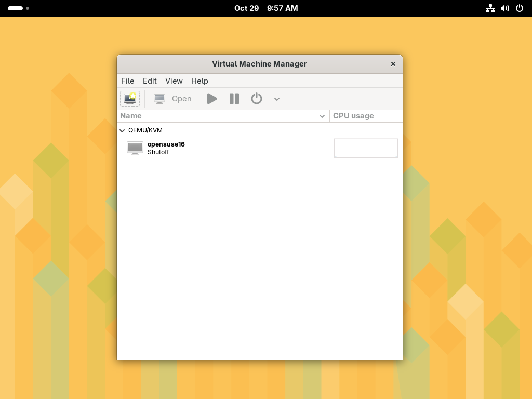Click the monitor icon next to Open

(x=159, y=99)
